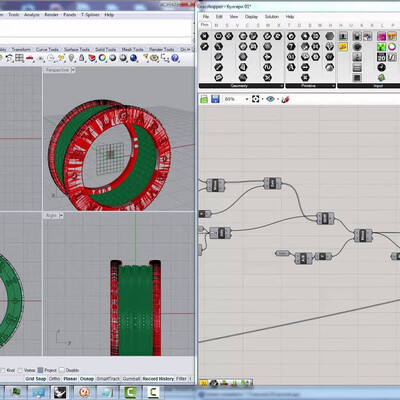Select the value list icon in Input panel
Viewport: 400px width, 400px height.
coord(357,67)
